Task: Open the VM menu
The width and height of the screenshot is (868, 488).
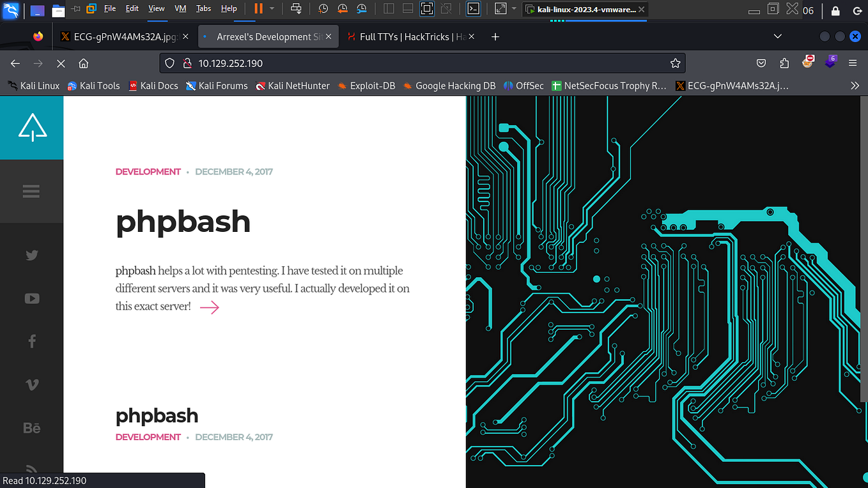Action: (180, 9)
